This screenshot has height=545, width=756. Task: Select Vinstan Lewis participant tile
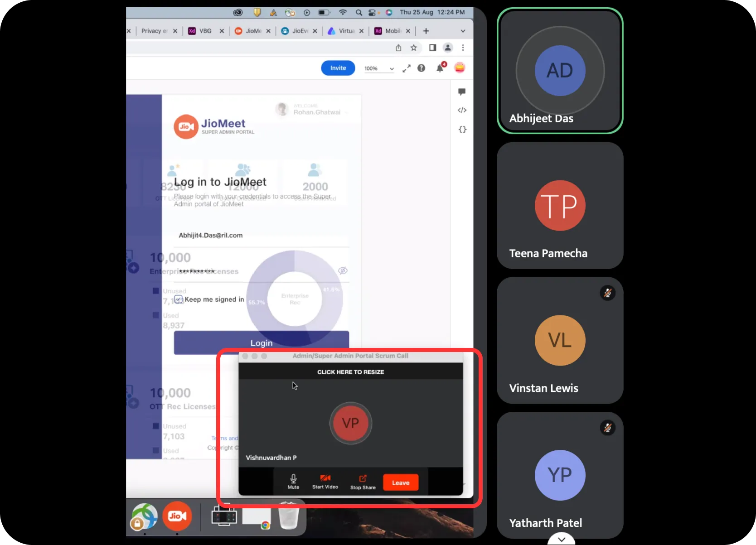click(x=560, y=341)
